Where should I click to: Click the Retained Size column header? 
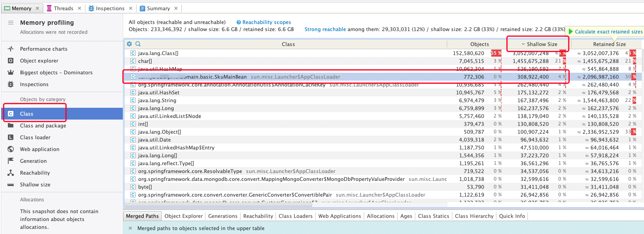[x=609, y=44]
